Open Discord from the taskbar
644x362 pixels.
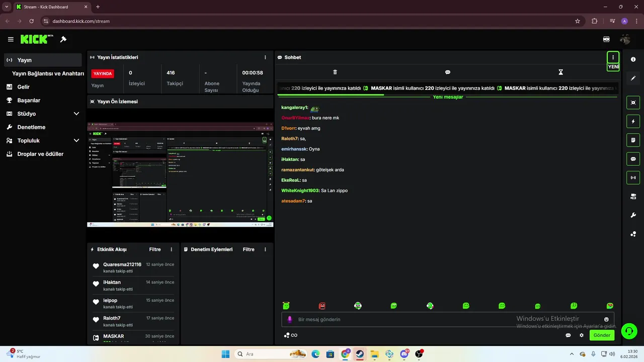(x=405, y=354)
